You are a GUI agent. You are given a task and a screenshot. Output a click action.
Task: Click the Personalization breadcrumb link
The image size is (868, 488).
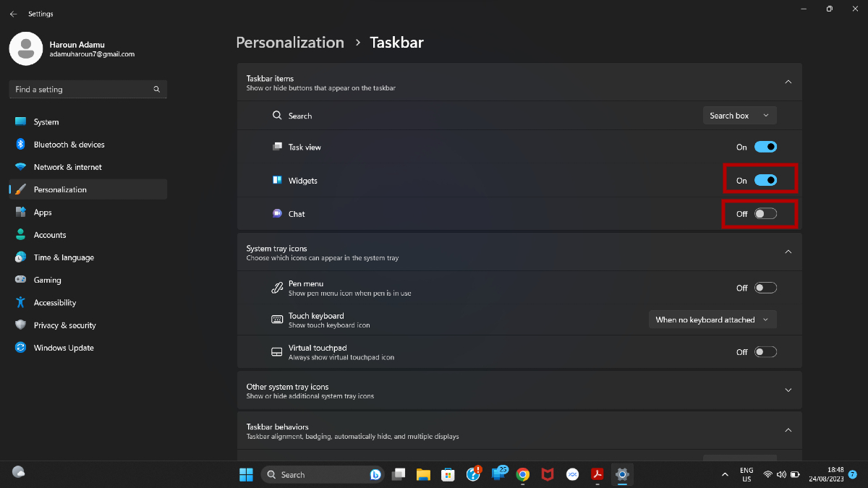(290, 43)
